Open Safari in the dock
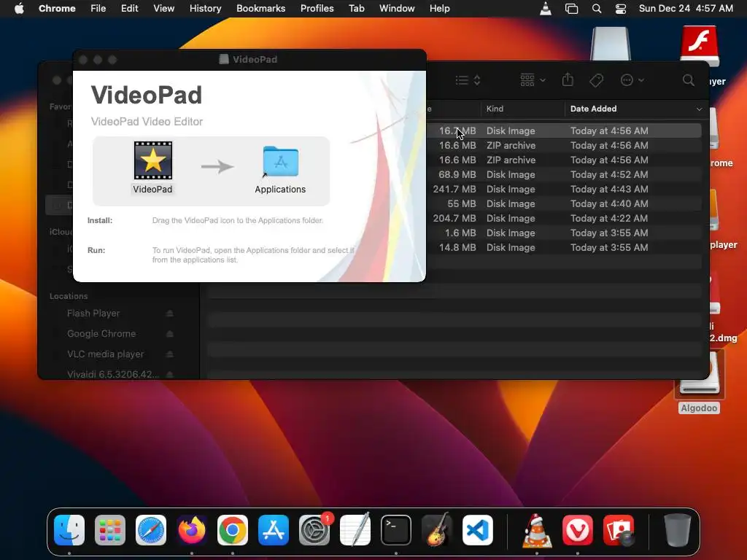The height and width of the screenshot is (560, 747). pyautogui.click(x=151, y=530)
